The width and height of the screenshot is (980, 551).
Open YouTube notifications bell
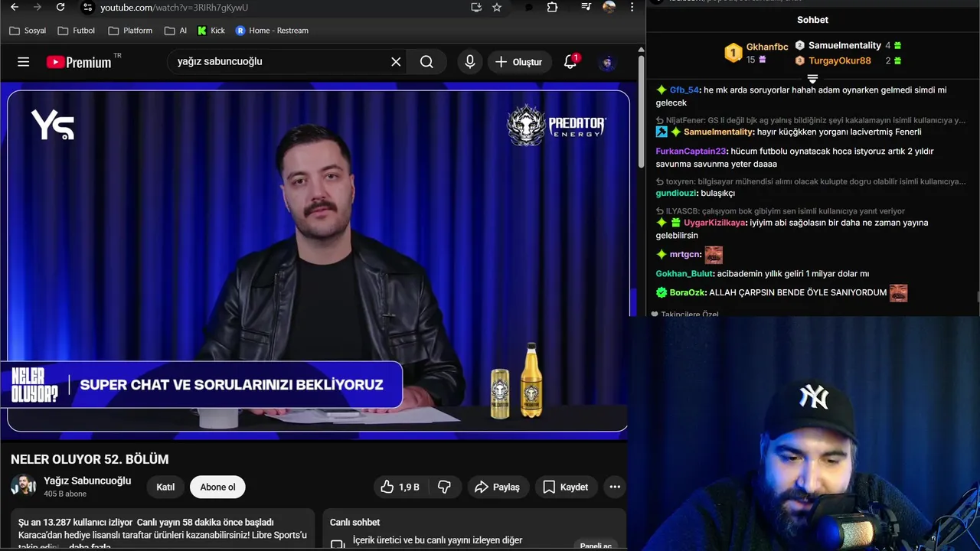click(x=570, y=62)
